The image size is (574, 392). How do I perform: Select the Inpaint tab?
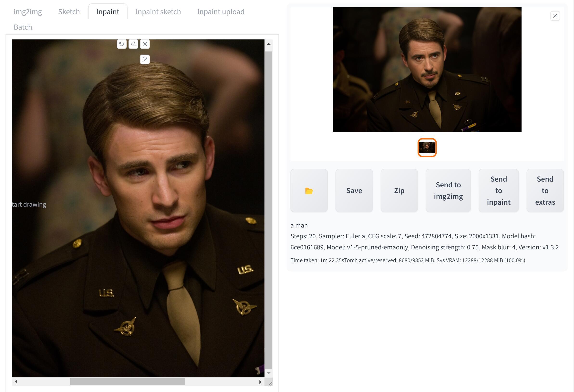tap(108, 12)
